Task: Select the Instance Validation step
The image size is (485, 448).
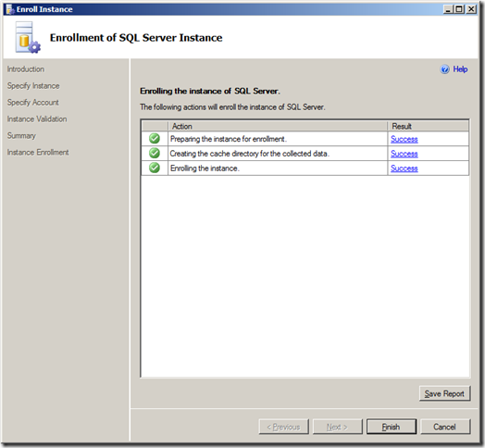Action: (37, 119)
